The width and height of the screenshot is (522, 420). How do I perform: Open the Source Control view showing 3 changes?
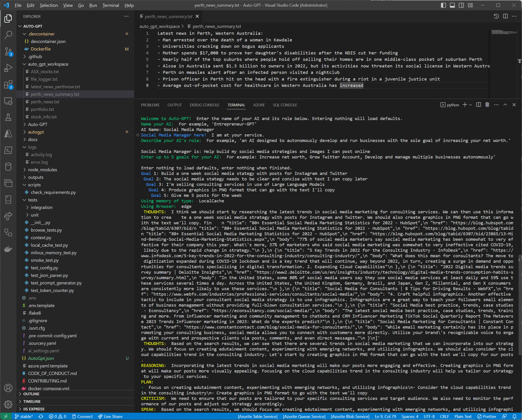(x=8, y=52)
